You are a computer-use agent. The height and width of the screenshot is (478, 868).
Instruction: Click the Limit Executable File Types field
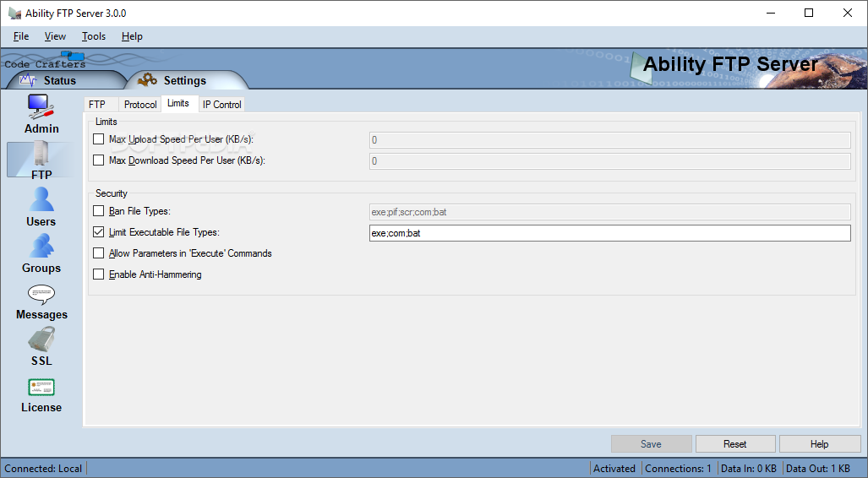click(610, 233)
